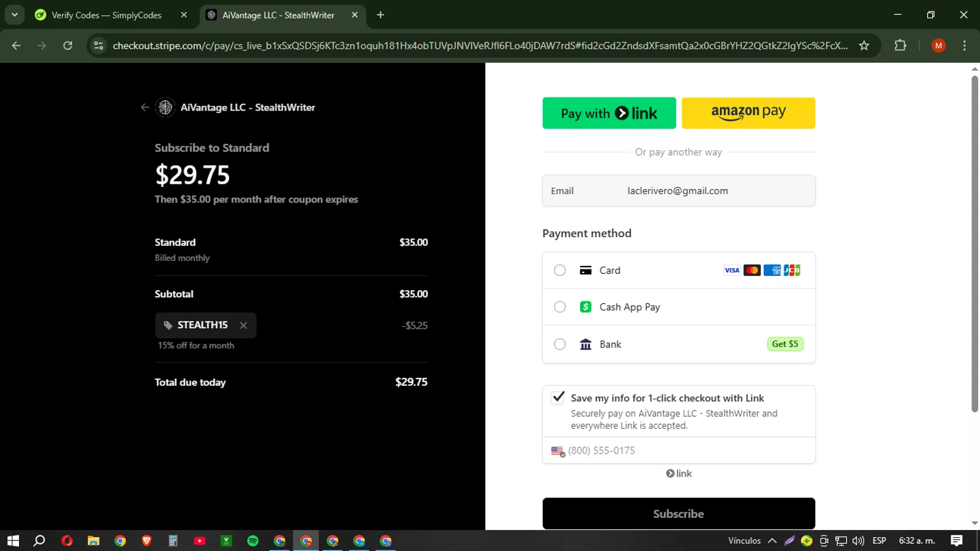The height and width of the screenshot is (551, 980).
Task: Click the '15% off for a month' text
Action: tap(195, 345)
